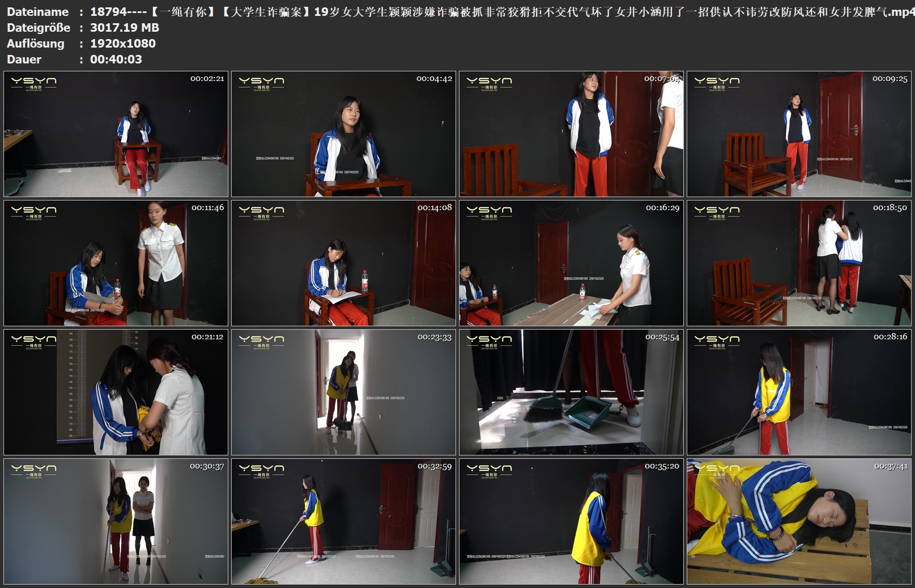Open the frame at 00:04:42

click(343, 134)
